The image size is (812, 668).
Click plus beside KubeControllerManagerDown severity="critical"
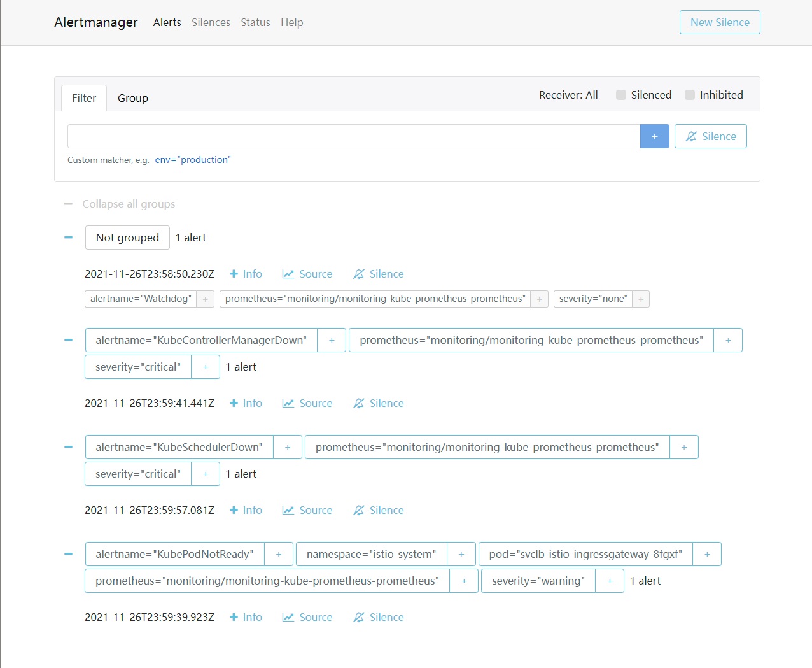tap(206, 367)
